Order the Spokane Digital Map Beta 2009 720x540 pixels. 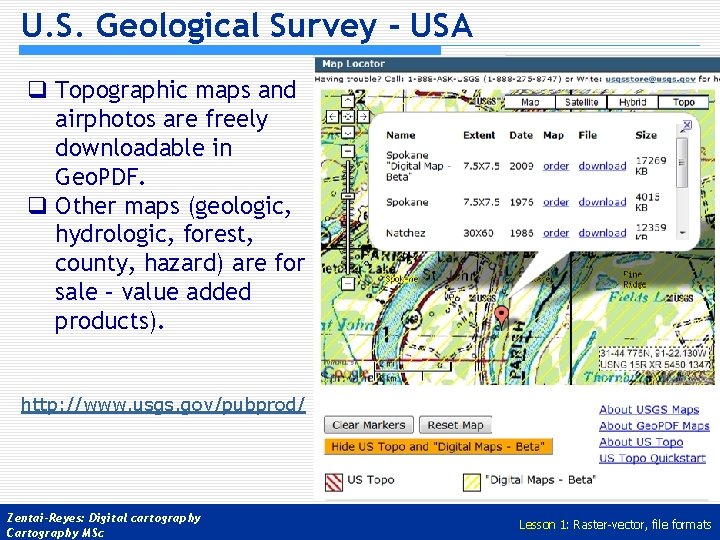[x=556, y=166]
